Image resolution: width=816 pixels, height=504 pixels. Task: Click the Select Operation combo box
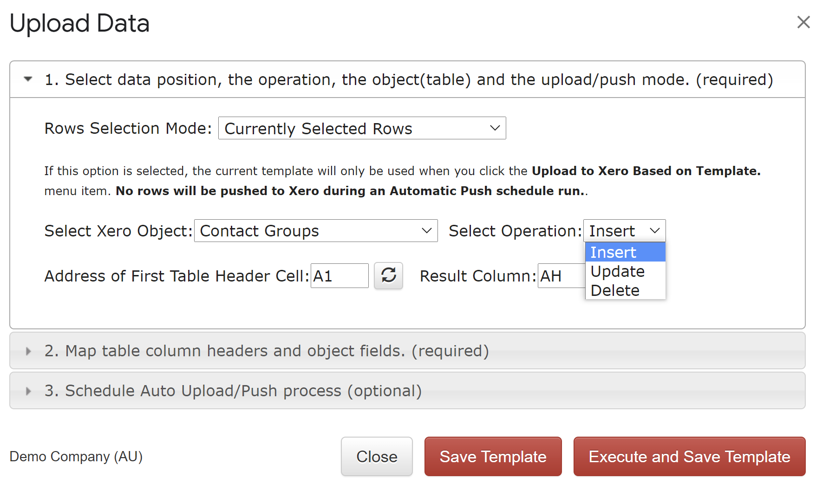click(624, 231)
